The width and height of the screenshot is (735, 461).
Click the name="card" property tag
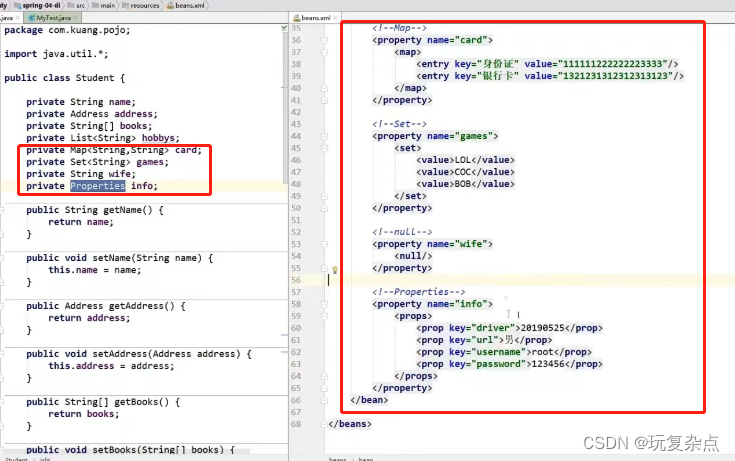[432, 40]
